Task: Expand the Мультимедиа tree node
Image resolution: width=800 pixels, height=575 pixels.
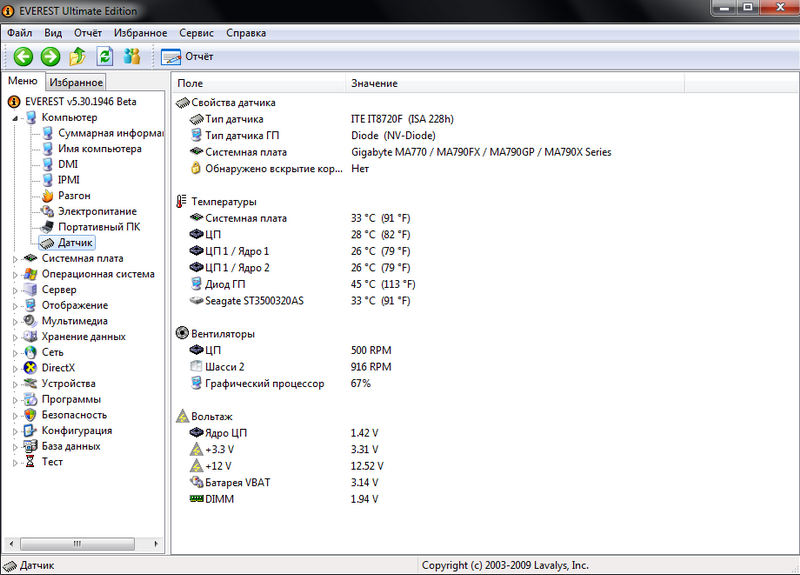Action: (16, 321)
